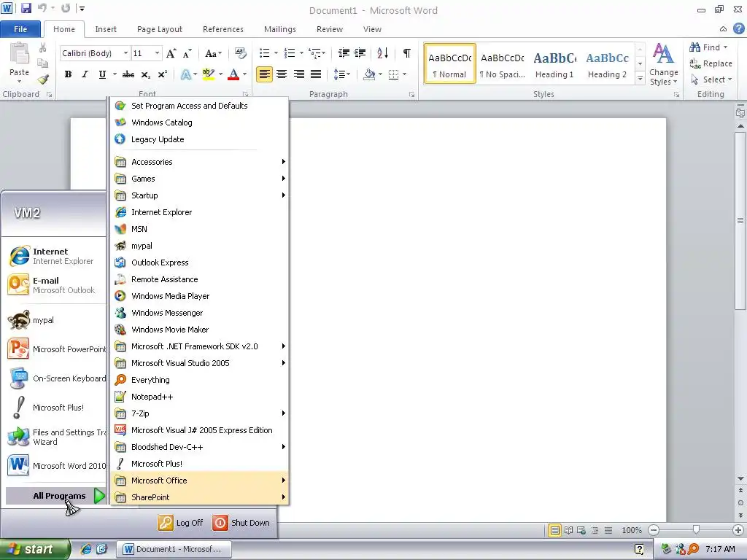This screenshot has width=747, height=560.
Task: Click the Shrink Font icon
Action: click(x=187, y=53)
